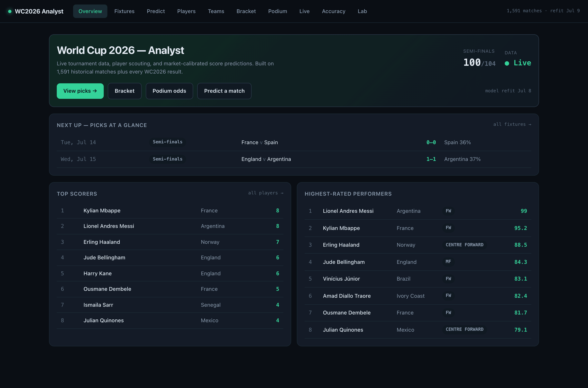Open the Overview tab
Screen dimensions: 588x388
coord(90,11)
